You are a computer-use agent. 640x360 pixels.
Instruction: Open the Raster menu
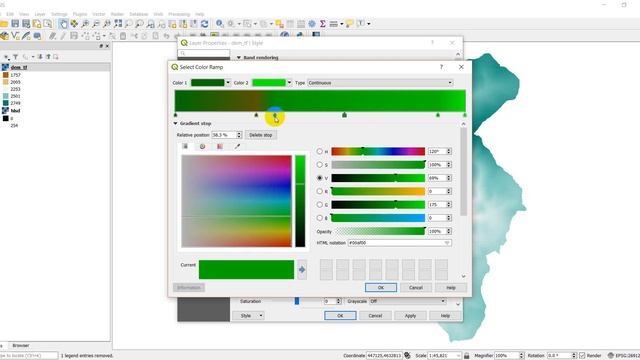tap(117, 14)
